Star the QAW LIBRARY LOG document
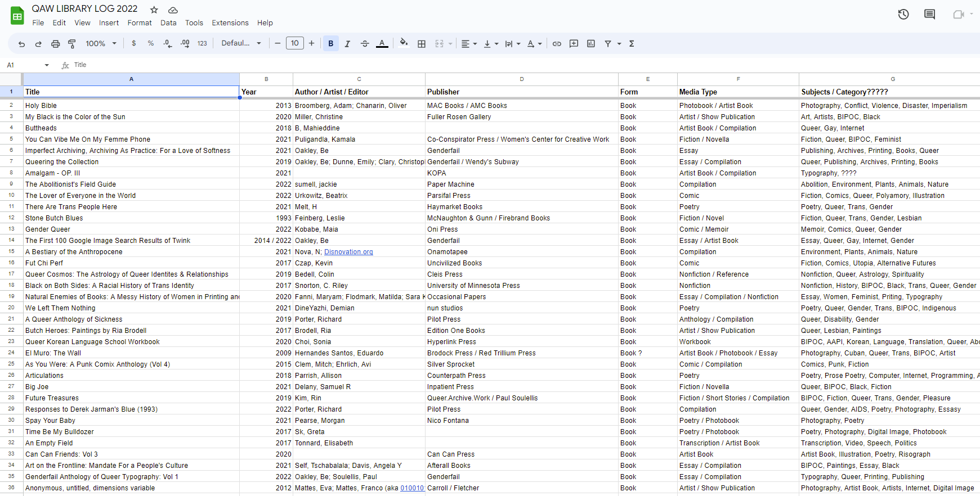 pos(154,10)
